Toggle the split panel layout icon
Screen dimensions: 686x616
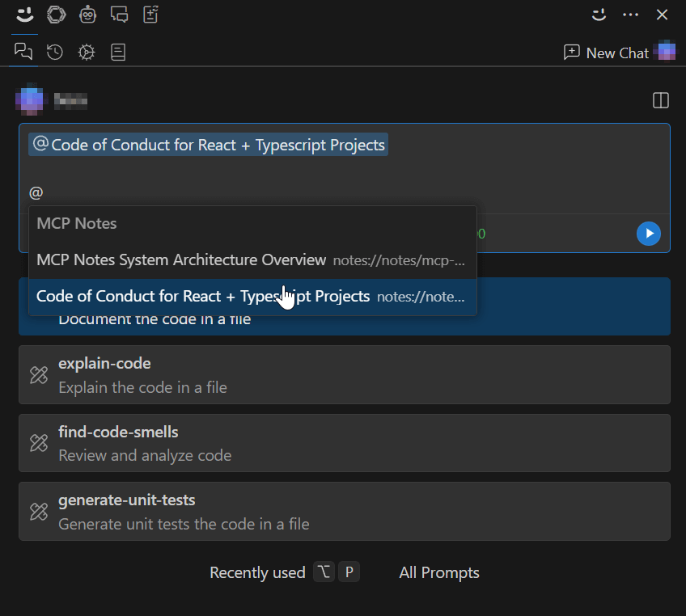[x=660, y=100]
